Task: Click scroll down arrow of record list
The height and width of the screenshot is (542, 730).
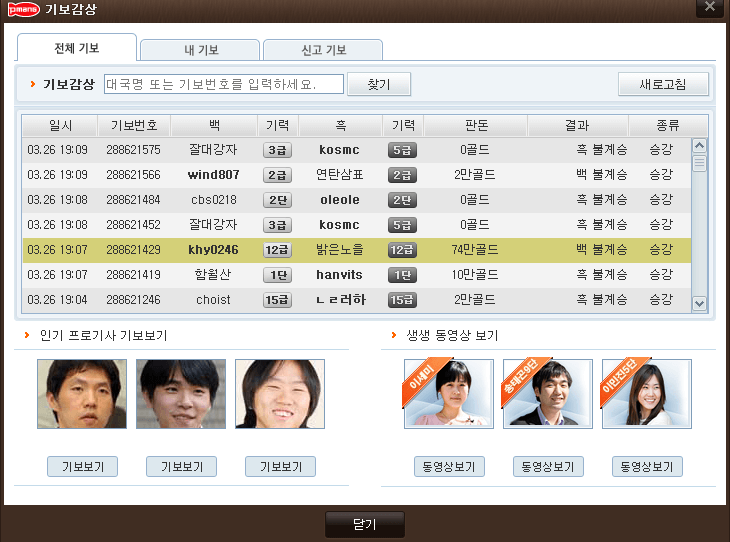Action: (699, 304)
